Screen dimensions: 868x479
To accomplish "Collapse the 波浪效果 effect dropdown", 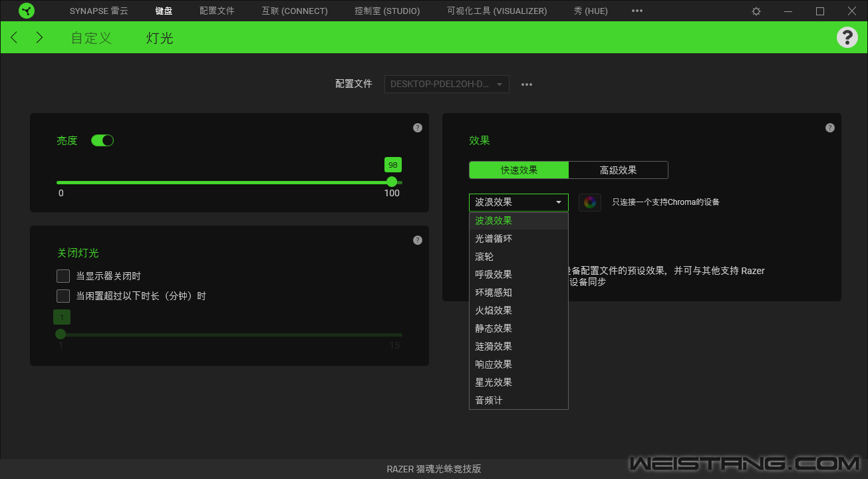I will (519, 202).
